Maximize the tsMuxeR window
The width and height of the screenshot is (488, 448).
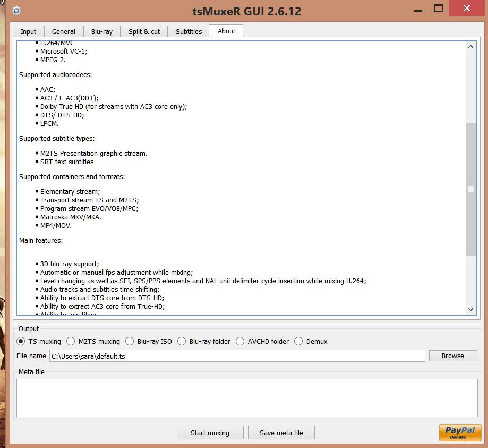point(439,9)
